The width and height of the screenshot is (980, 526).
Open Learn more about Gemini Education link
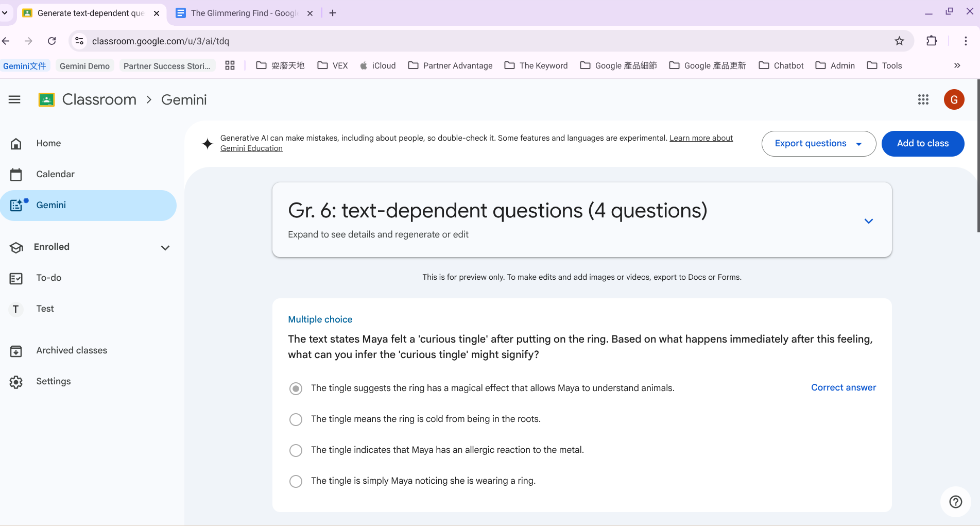[701, 138]
